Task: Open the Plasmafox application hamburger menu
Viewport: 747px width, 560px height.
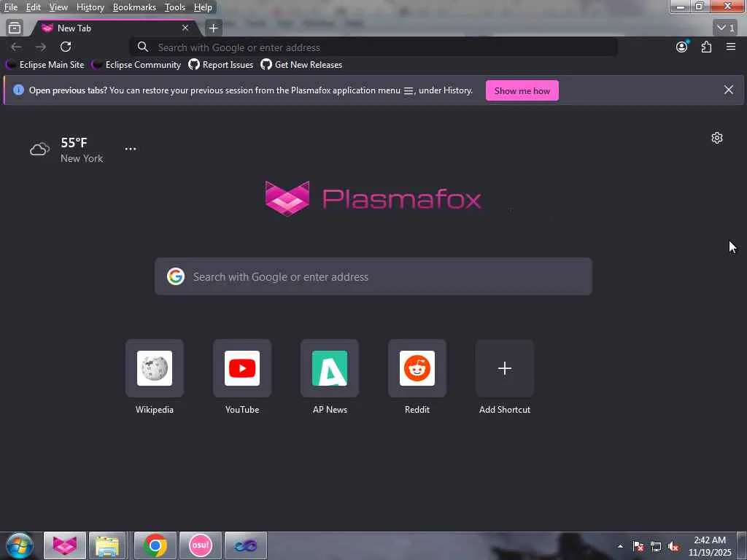Action: [x=731, y=47]
